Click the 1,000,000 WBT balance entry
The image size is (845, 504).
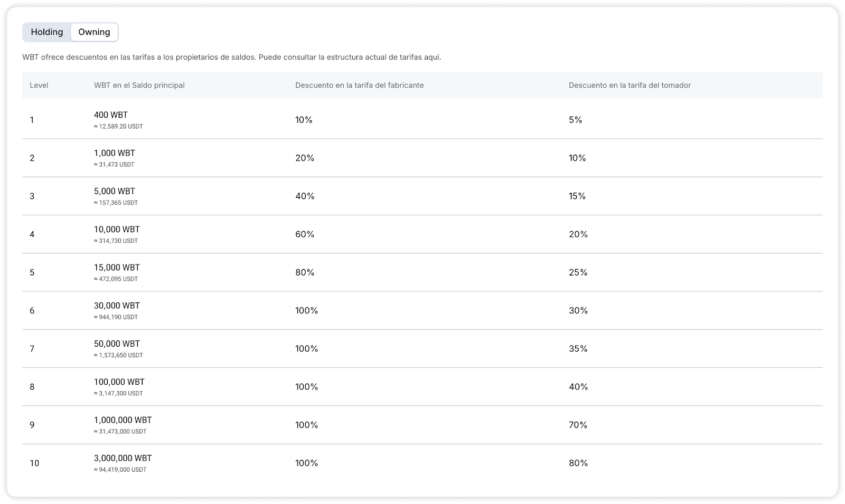point(123,420)
